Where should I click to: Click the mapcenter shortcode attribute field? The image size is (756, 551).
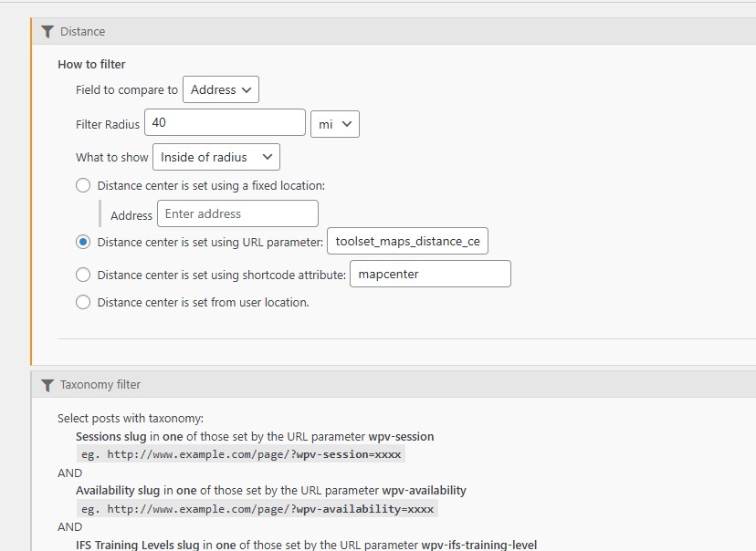tap(430, 274)
